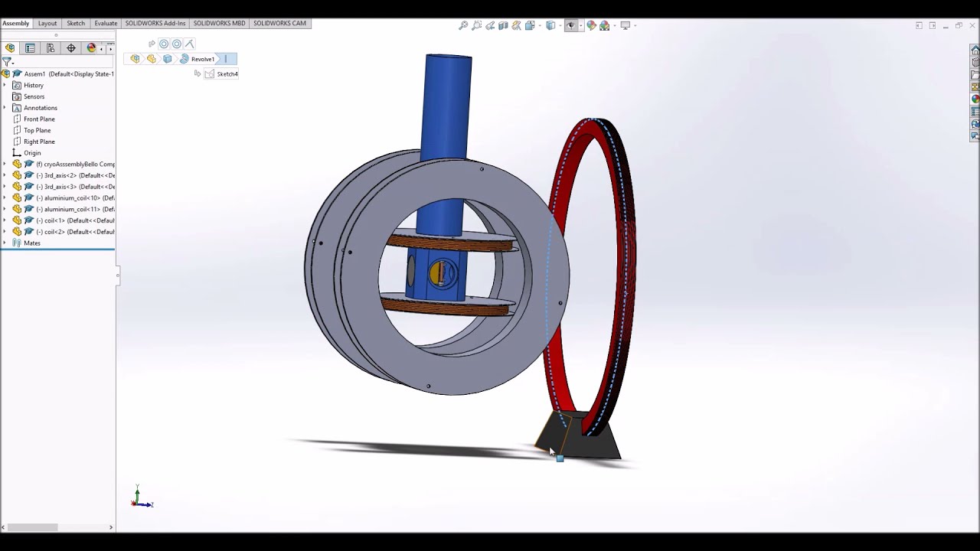Image resolution: width=980 pixels, height=551 pixels.
Task: Switch to the Layout tab
Action: click(47, 23)
